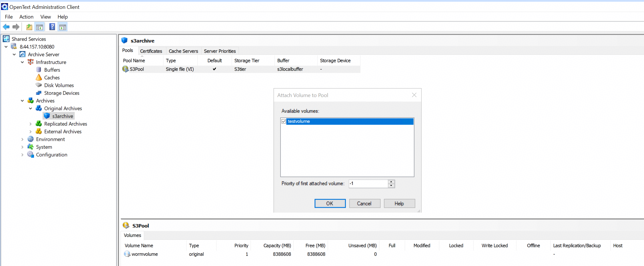Expand the Environment node

pyautogui.click(x=22, y=139)
